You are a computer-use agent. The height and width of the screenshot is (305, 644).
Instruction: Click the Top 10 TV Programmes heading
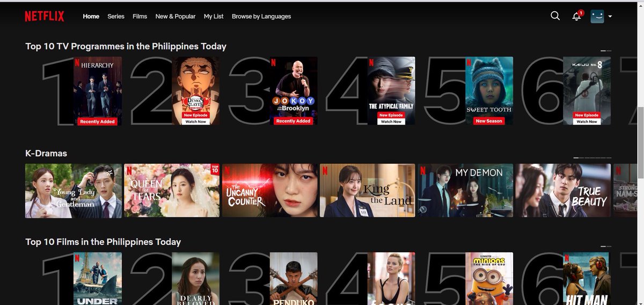pyautogui.click(x=126, y=46)
